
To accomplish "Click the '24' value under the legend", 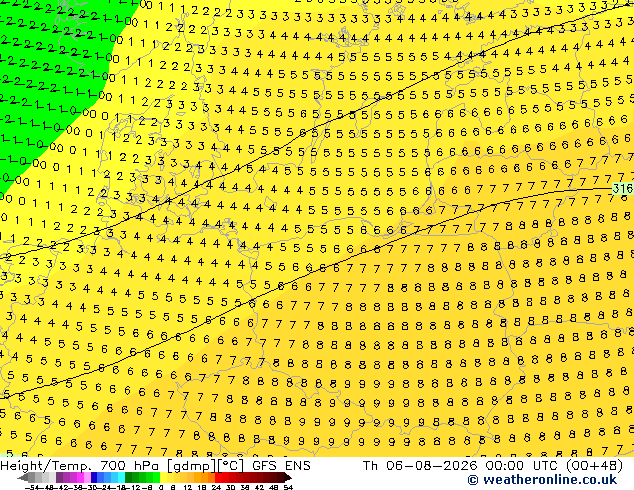I will coord(216,488).
